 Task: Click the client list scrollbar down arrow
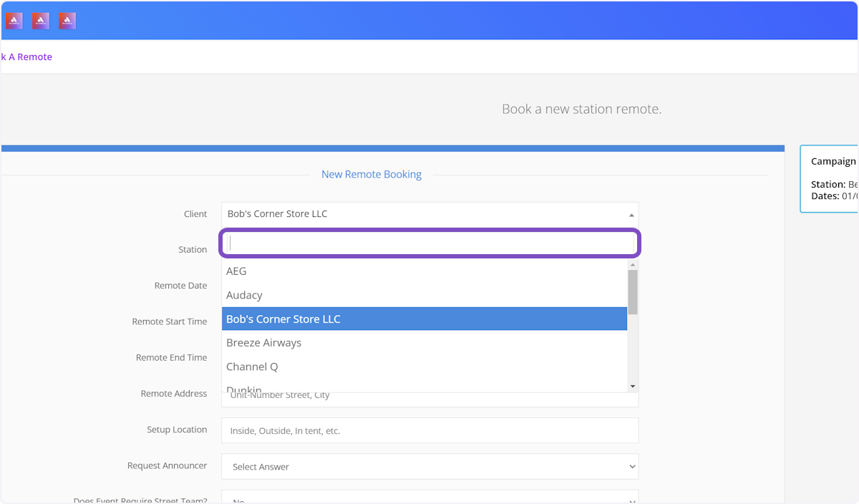[x=633, y=387]
